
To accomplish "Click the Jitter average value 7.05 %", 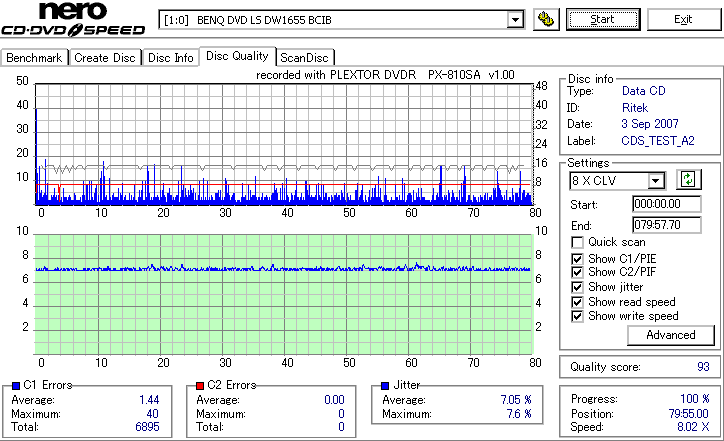I will tap(516, 400).
